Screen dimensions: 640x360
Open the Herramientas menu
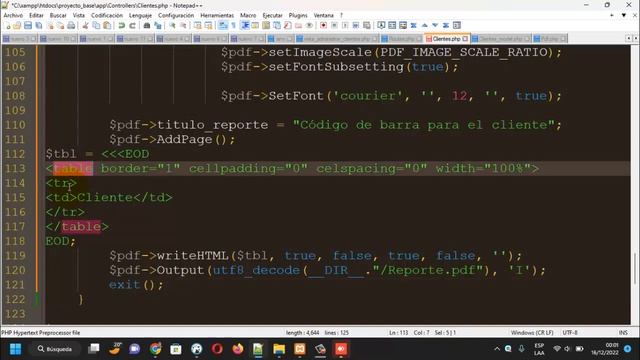coord(217,15)
